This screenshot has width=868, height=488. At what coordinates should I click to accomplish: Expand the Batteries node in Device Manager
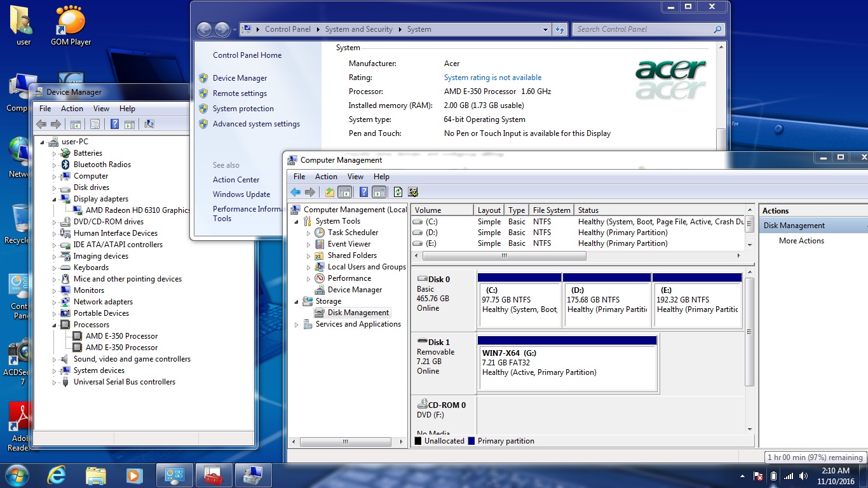(55, 153)
